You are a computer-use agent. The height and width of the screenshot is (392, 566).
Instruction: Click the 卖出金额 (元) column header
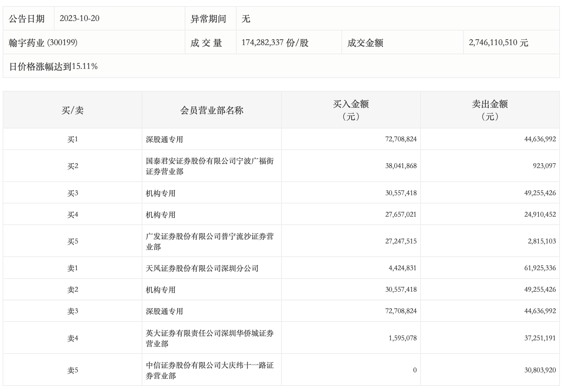click(490, 110)
